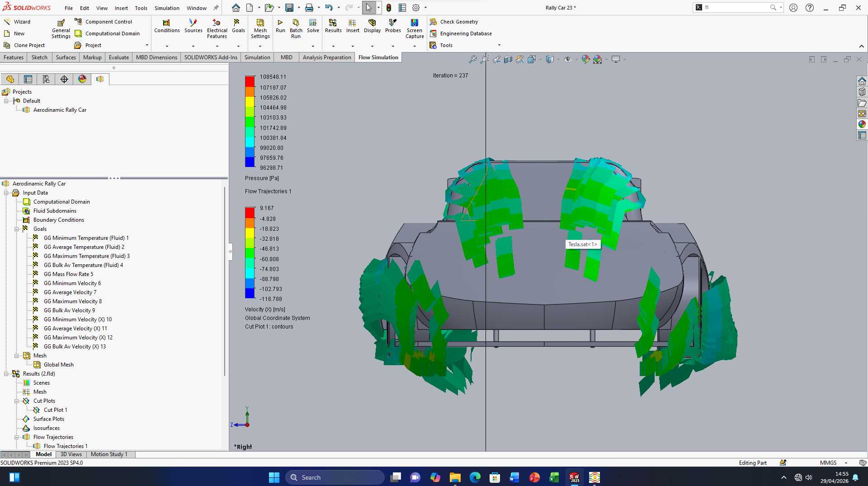This screenshot has width=868, height=486.
Task: Collapse the Cut Plots node
Action: pos(17,401)
